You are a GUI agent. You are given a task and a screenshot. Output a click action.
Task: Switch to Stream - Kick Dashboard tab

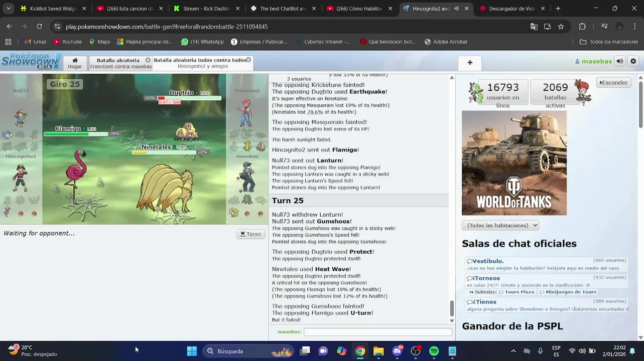(x=206, y=9)
